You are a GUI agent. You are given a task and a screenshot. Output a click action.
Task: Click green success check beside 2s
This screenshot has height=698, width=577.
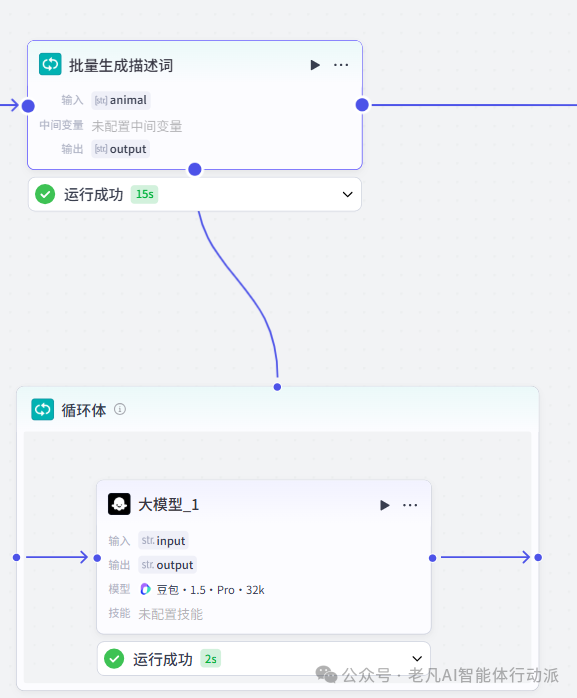[x=114, y=659]
